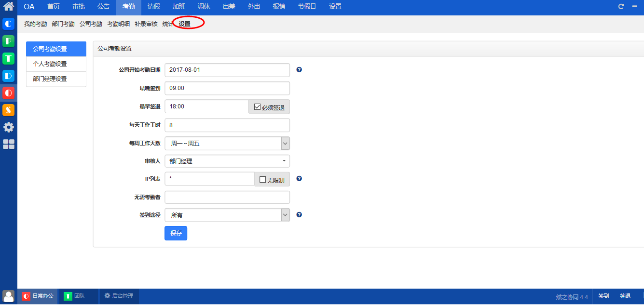Open the green T team app icon
644x305 pixels.
[9, 59]
